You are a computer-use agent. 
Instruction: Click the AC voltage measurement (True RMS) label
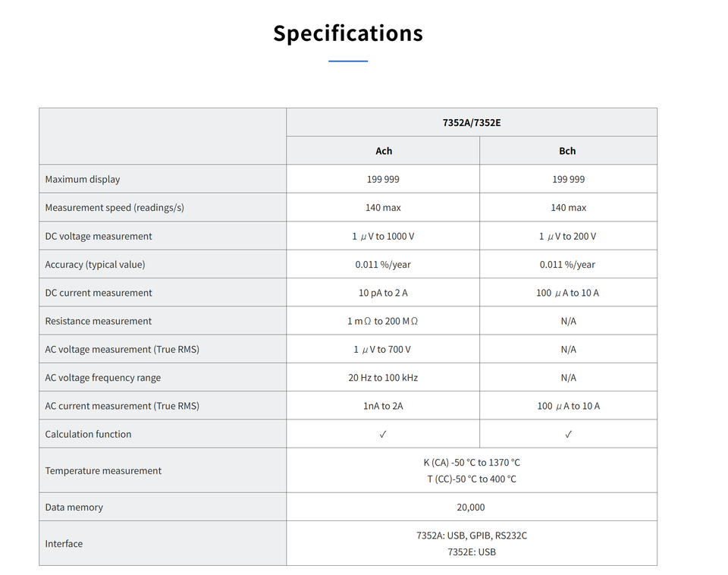pos(122,350)
